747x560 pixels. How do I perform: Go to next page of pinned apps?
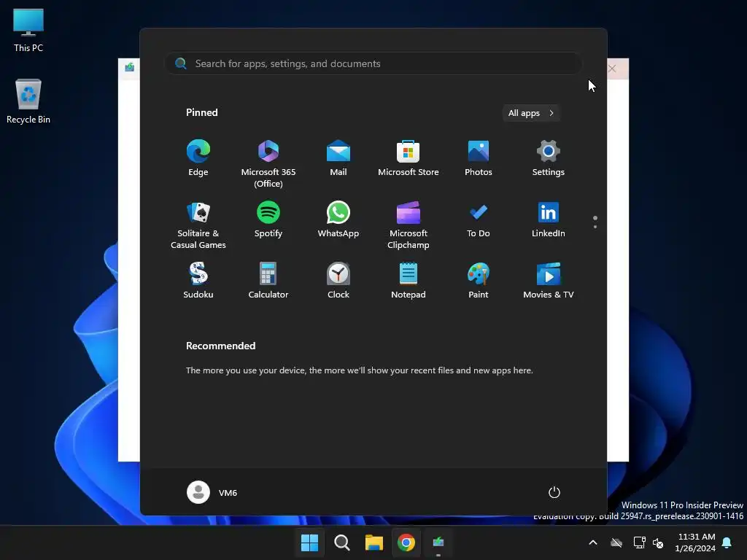595,227
